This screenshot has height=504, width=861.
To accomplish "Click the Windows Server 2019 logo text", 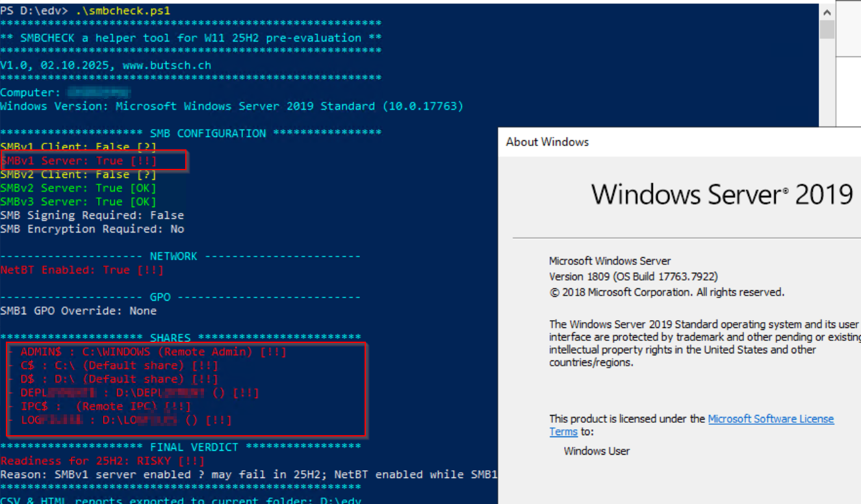I will (x=721, y=194).
